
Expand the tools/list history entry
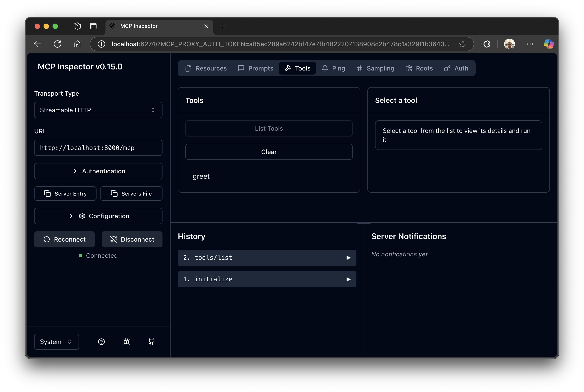point(267,258)
